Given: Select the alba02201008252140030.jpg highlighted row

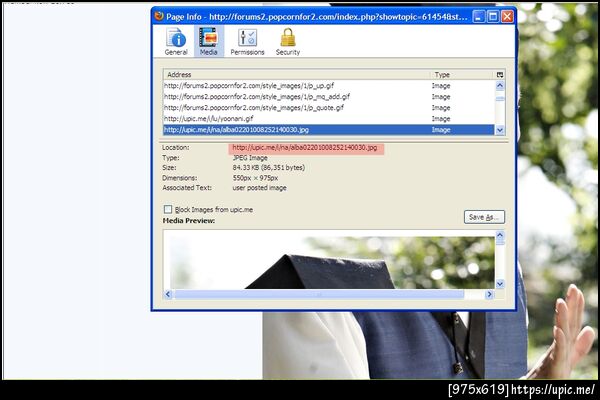Looking at the screenshot, I should [329, 130].
